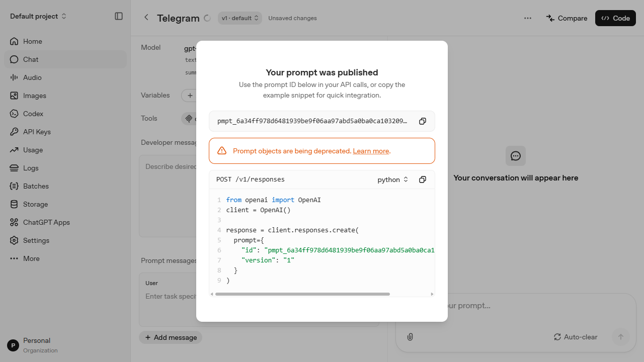Click the code snippet horizontal scrollbar
Viewport: 644px width, 362px height.
[302, 294]
